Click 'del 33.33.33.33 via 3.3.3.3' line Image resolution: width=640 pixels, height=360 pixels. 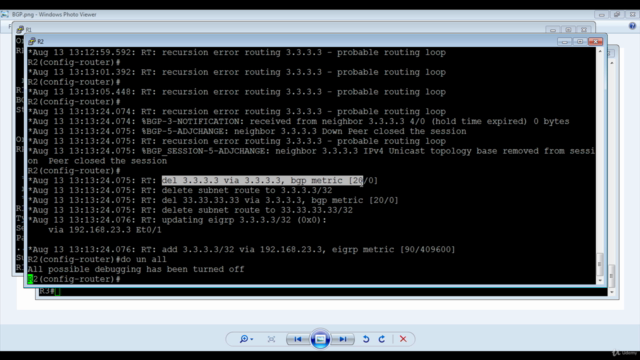click(213, 200)
